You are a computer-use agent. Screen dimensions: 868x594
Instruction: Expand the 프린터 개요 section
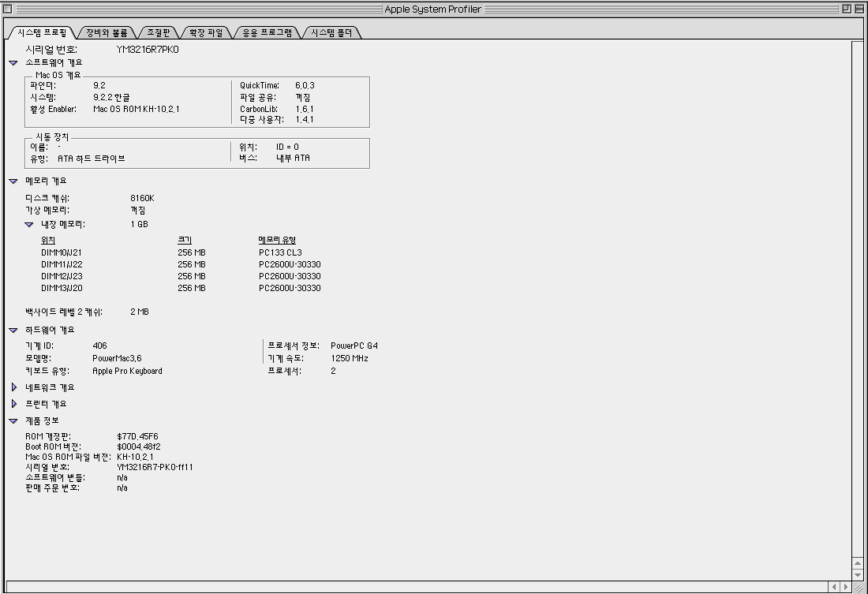13,404
